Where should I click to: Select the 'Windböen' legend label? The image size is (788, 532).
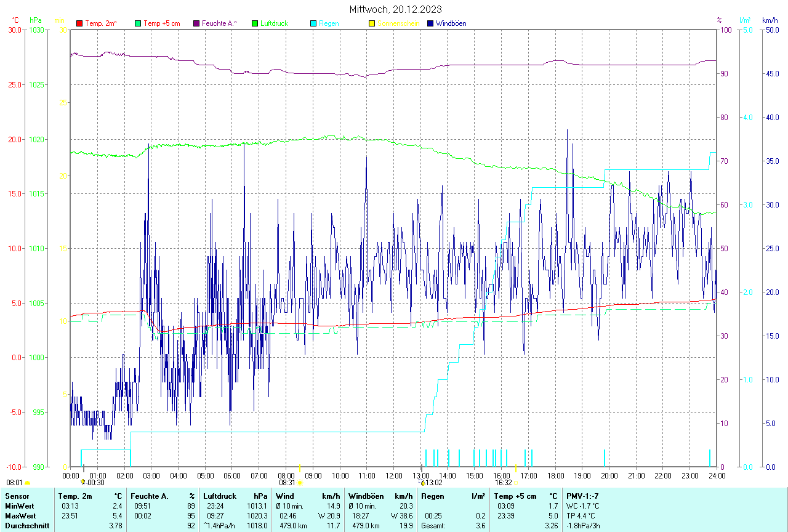tap(451, 23)
